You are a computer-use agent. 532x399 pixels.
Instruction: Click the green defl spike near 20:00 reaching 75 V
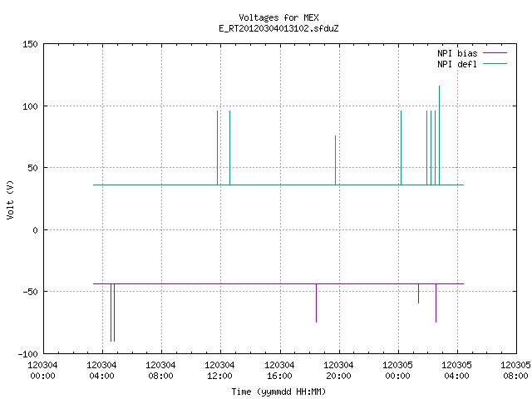tap(335, 160)
